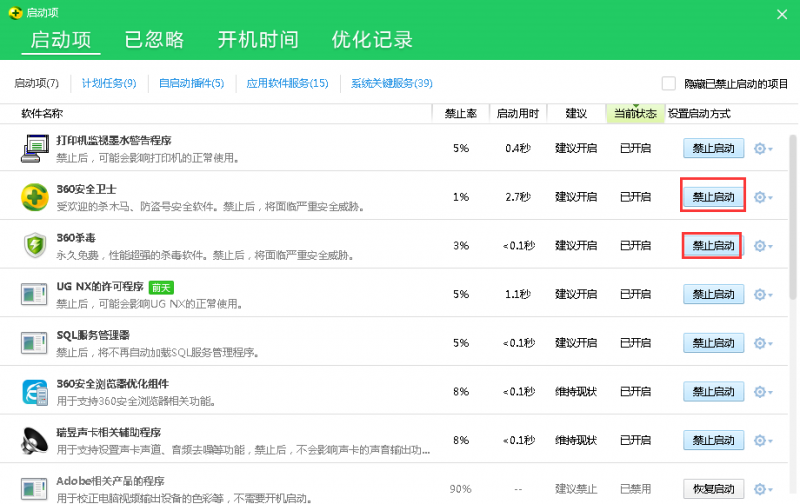This screenshot has height=504, width=800.
Task: Sort by the 禁止率 column header
Action: (461, 114)
